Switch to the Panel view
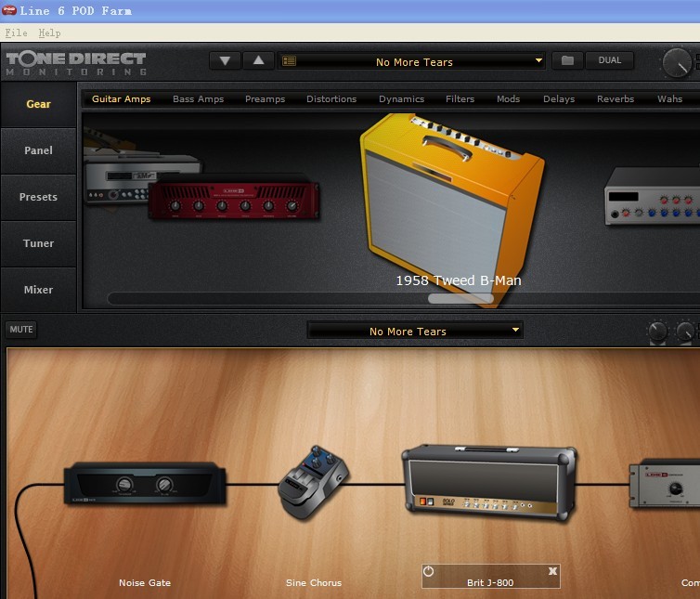 point(38,150)
